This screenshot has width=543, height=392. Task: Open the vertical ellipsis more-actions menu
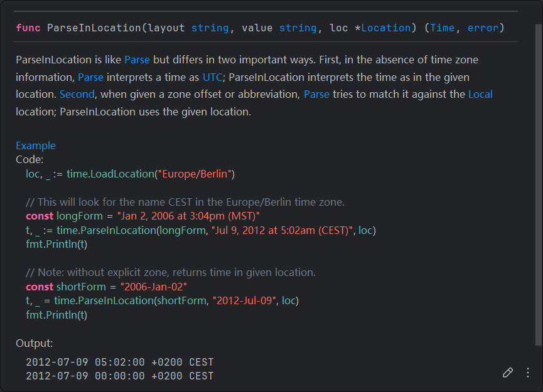[x=528, y=373]
